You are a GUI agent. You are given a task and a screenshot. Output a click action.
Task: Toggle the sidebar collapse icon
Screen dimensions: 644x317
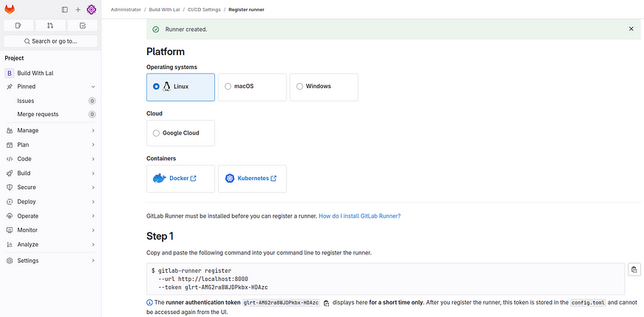click(x=65, y=10)
